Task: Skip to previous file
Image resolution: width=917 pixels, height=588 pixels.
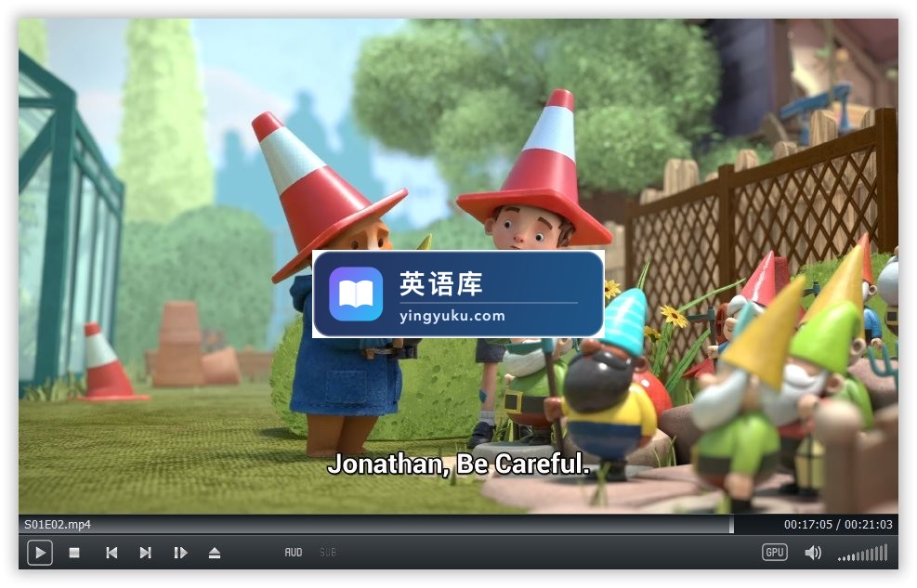Action: 111,553
